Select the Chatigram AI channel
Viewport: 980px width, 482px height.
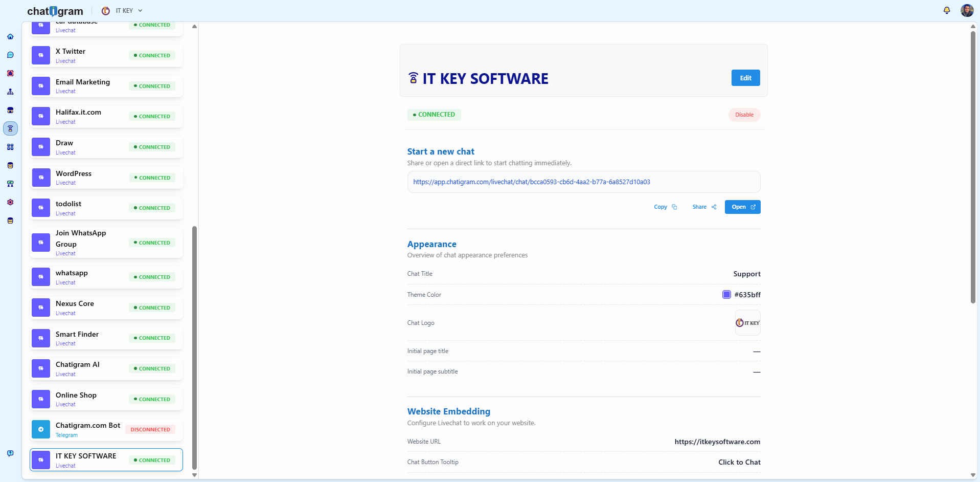(x=106, y=369)
